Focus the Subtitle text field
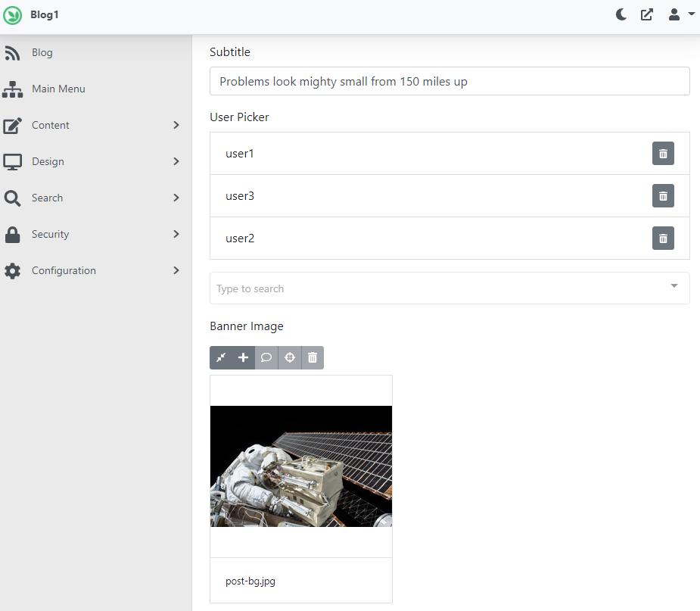This screenshot has width=700, height=611. point(450,81)
